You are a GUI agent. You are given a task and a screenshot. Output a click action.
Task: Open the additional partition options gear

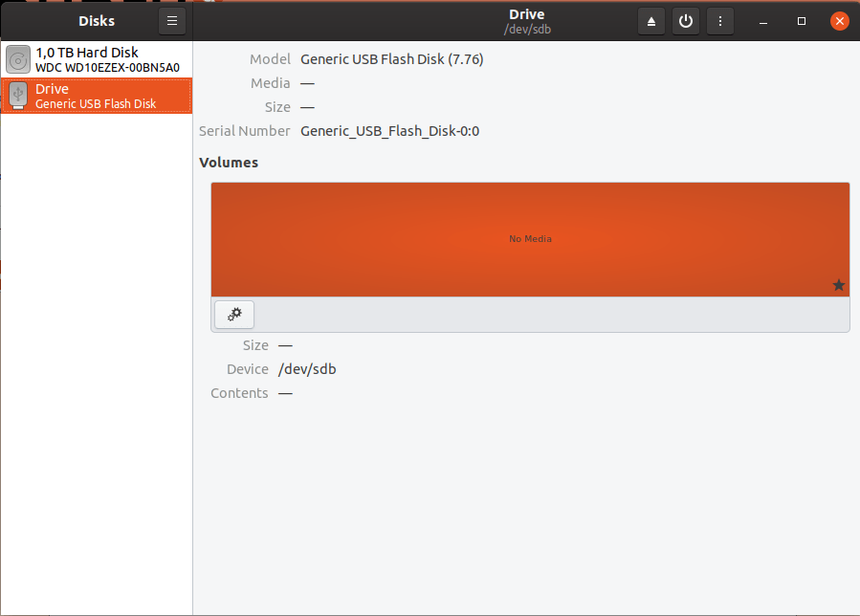point(233,314)
